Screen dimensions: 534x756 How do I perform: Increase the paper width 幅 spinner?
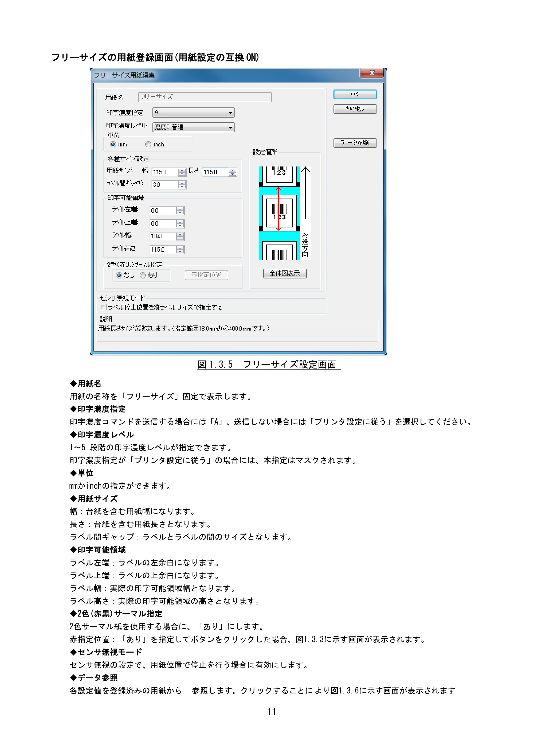tap(182, 170)
